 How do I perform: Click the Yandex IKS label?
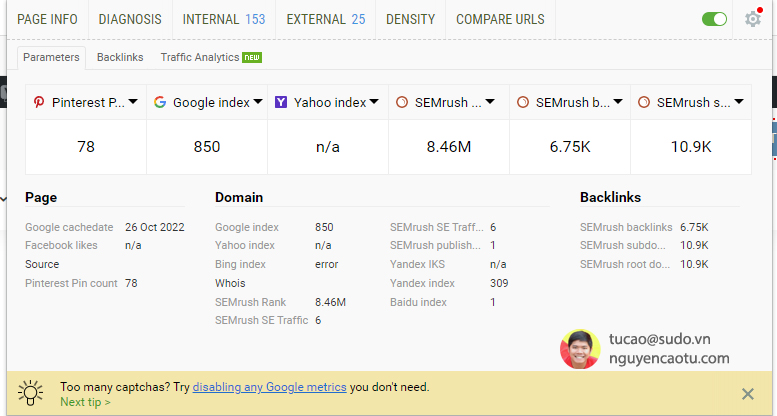click(x=417, y=264)
